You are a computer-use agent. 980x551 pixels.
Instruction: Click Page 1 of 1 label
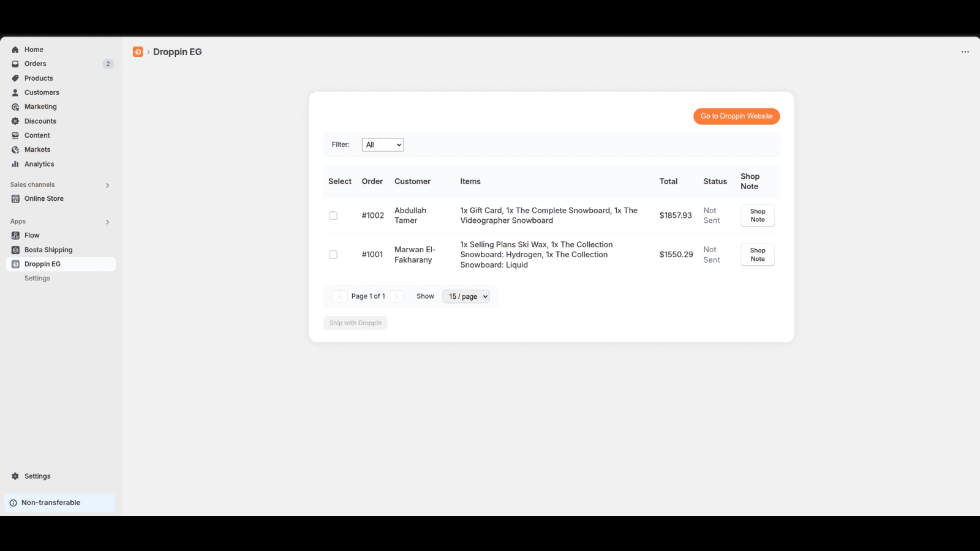pyautogui.click(x=368, y=296)
